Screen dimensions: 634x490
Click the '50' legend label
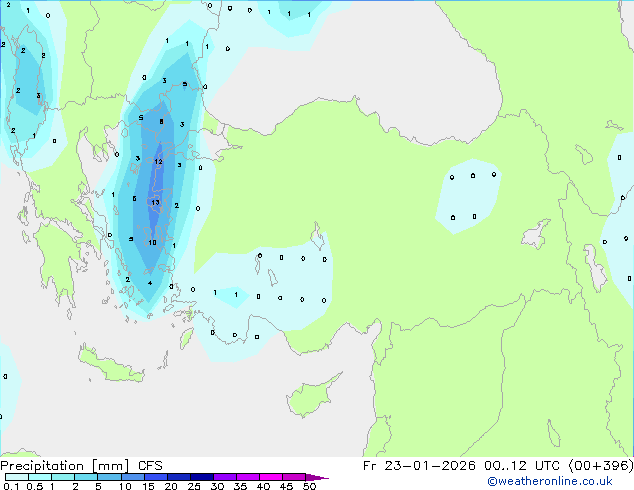pos(310,486)
